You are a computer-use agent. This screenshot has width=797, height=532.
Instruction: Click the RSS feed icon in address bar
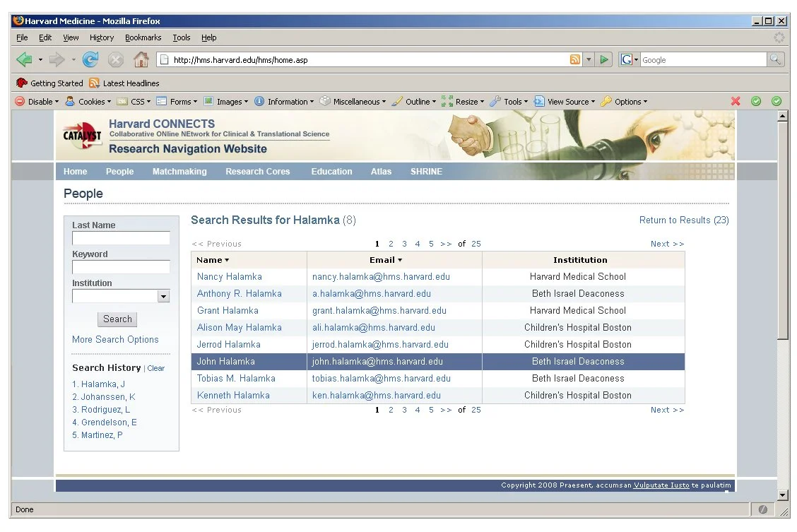575,59
